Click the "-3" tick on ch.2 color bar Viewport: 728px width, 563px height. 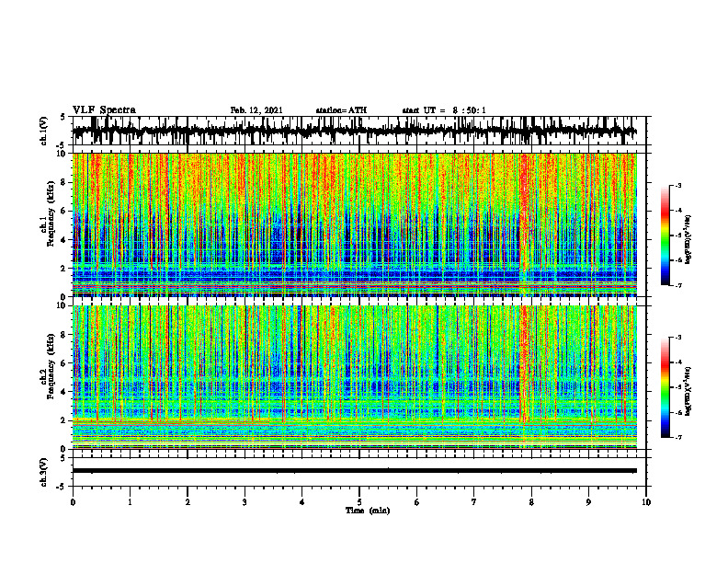tap(677, 338)
